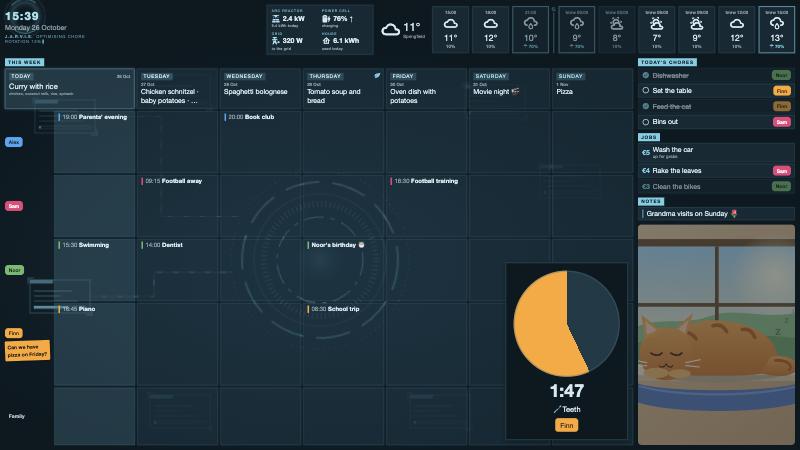The height and width of the screenshot is (450, 800).
Task: Open the 18:30 Football training event
Action: (424, 181)
